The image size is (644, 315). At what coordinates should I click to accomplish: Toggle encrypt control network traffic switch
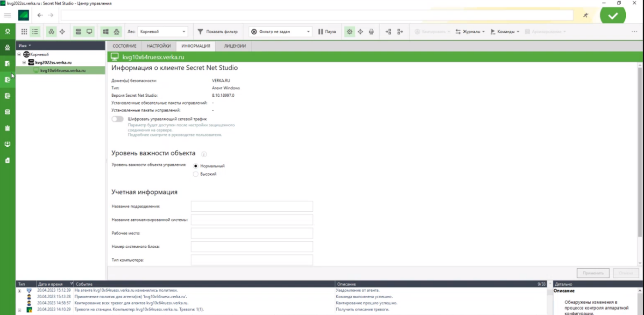click(118, 119)
